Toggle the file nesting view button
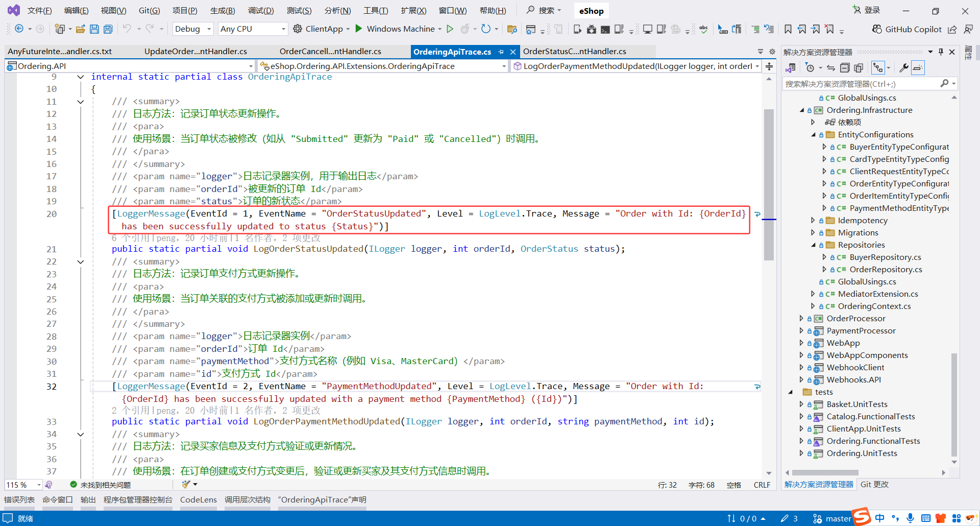Screen dimensions: 980x526 (x=878, y=67)
